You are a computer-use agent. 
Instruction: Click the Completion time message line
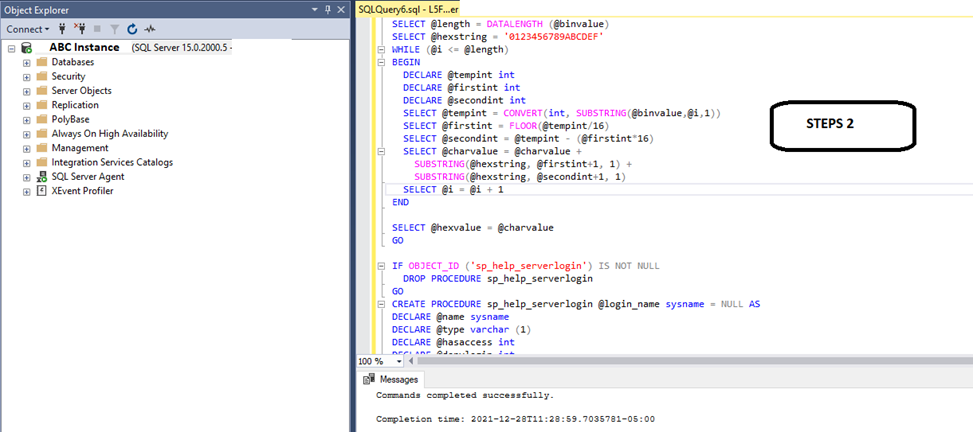click(515, 419)
